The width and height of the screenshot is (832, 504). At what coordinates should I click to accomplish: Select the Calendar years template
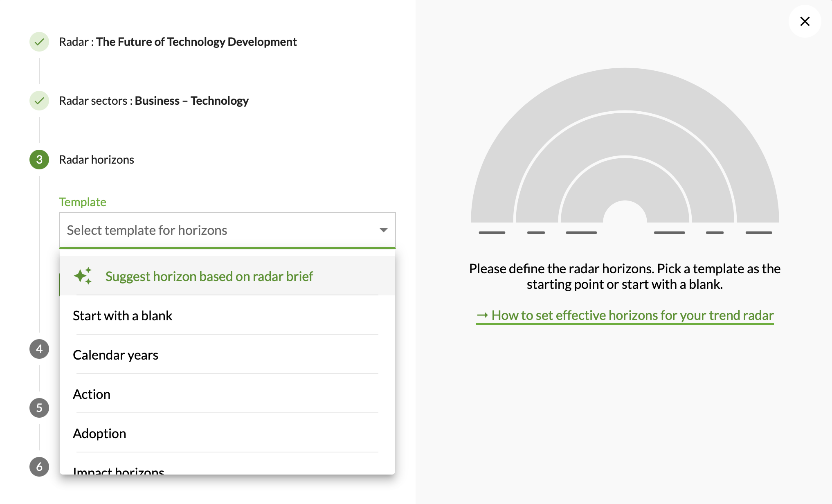click(116, 355)
